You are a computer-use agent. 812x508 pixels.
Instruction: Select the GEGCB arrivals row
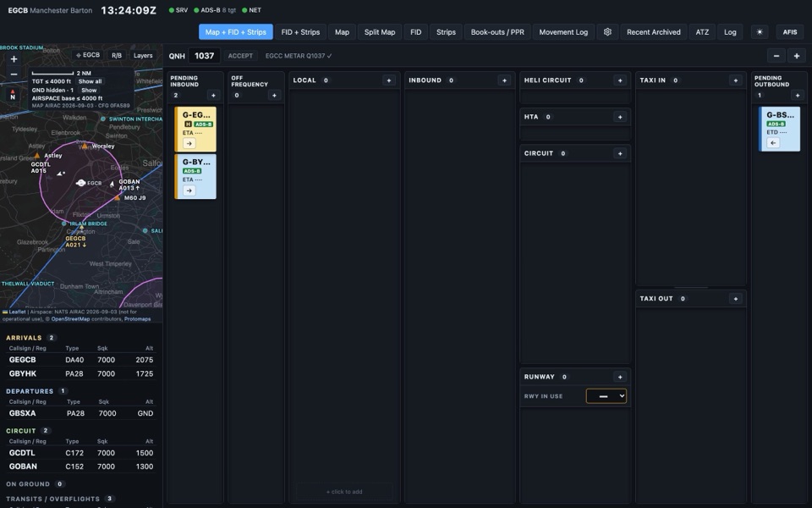pos(81,360)
